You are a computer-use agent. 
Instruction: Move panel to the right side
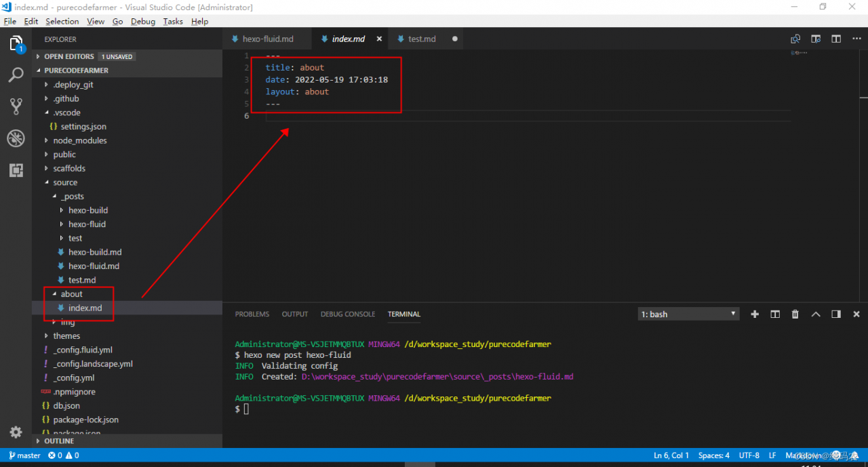(836, 314)
